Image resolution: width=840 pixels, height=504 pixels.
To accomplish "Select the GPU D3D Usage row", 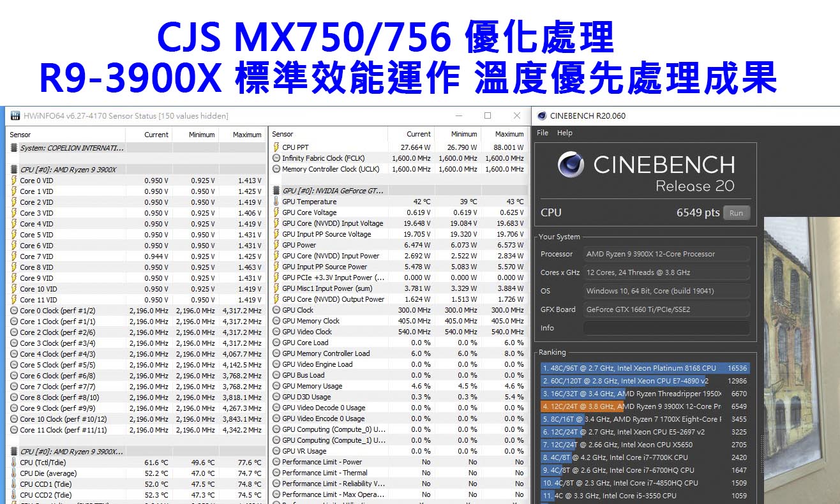I will tap(399, 397).
